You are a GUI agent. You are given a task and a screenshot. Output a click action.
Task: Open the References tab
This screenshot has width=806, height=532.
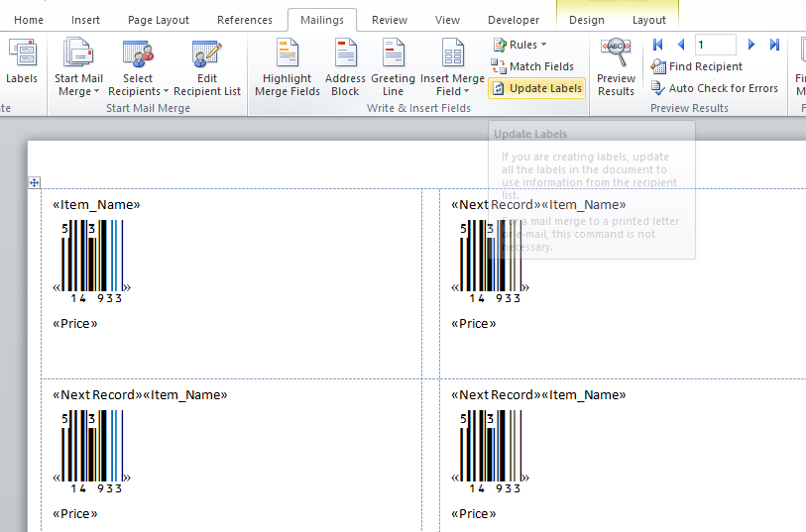tap(245, 20)
